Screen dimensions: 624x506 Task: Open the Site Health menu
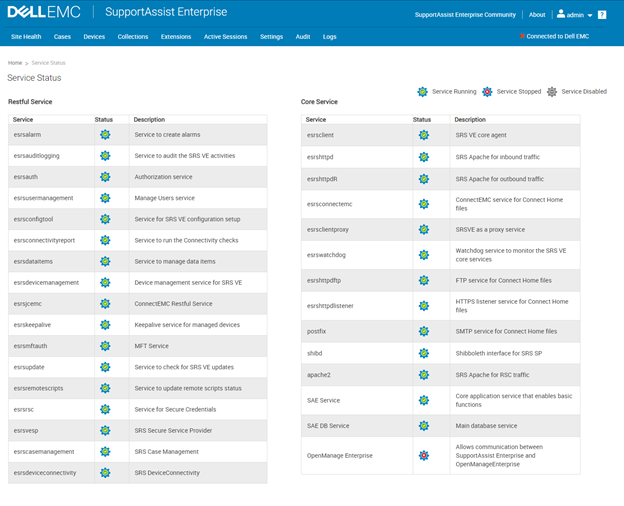point(26,36)
